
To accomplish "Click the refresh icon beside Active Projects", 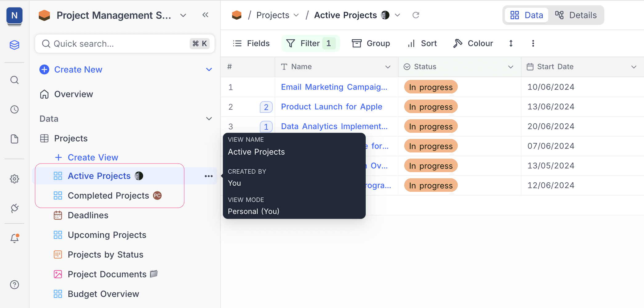I will coord(416,15).
